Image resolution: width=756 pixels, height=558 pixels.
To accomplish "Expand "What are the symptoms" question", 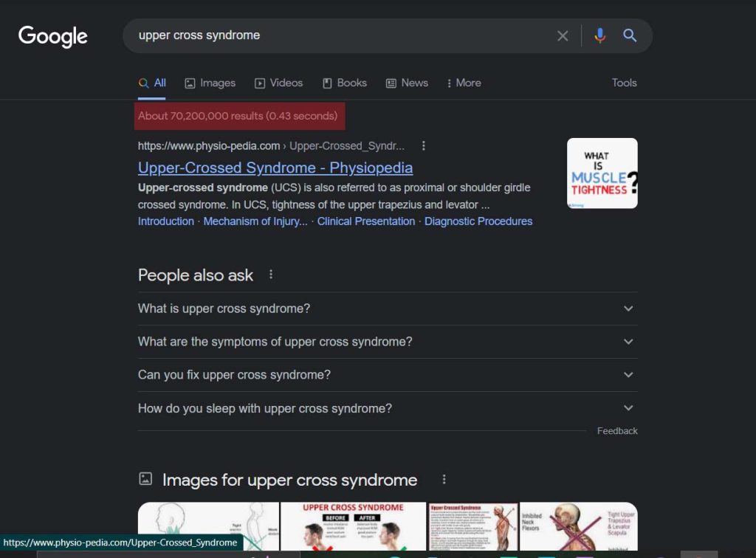I will click(x=388, y=342).
